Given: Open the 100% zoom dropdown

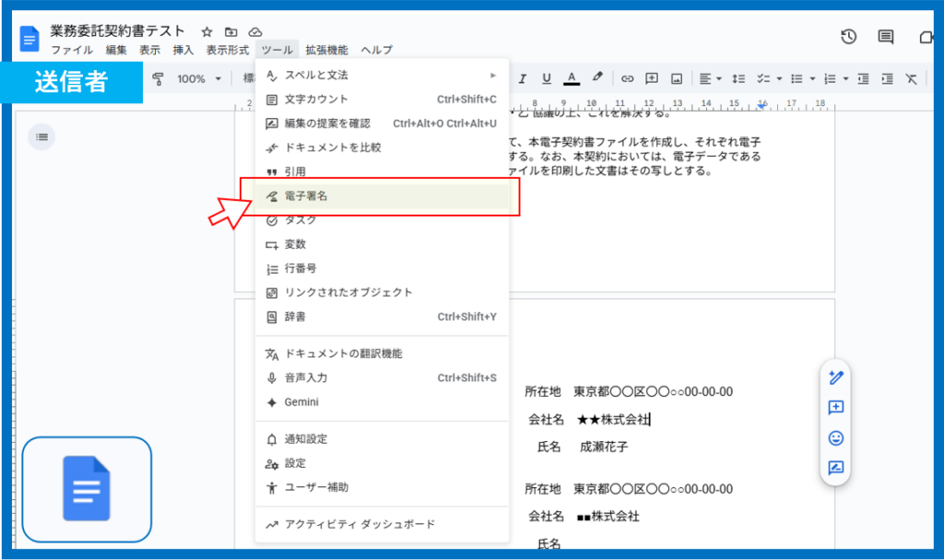Looking at the screenshot, I should point(198,78).
